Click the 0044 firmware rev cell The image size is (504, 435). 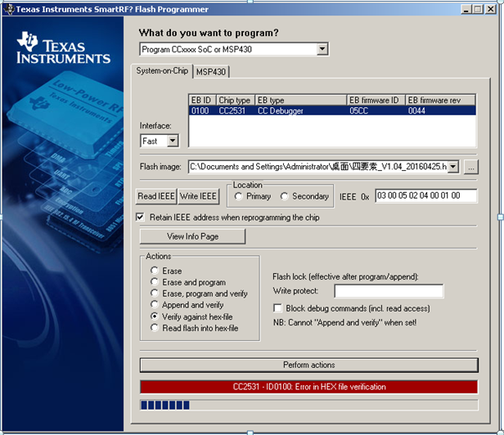point(416,111)
